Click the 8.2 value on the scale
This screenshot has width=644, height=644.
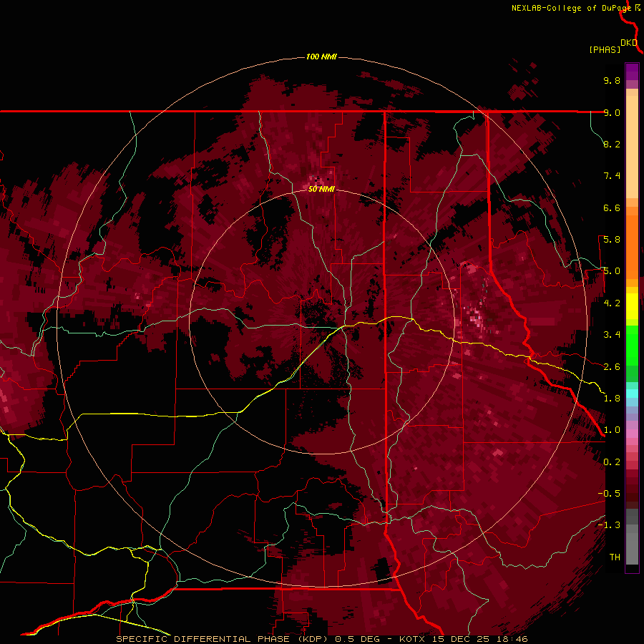point(612,144)
